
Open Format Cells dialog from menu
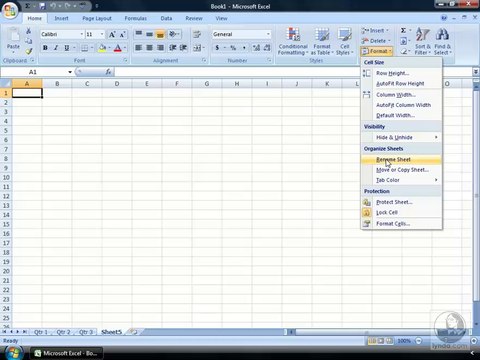tap(401, 224)
